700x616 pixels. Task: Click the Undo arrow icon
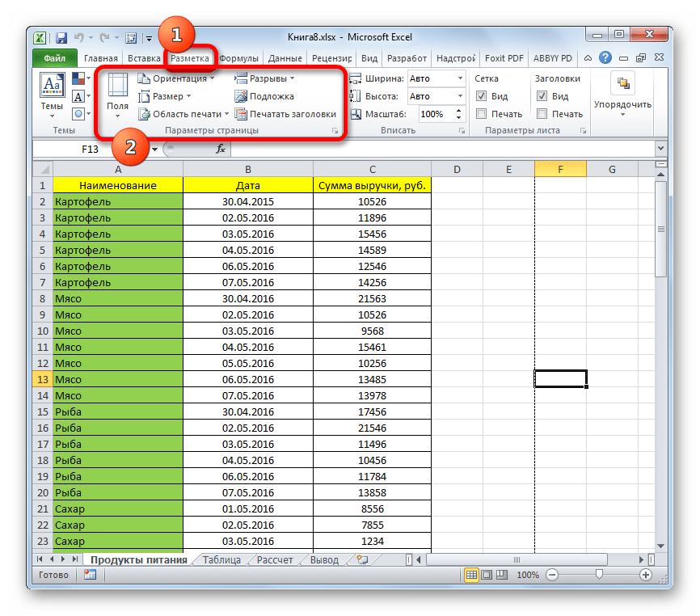tap(79, 38)
